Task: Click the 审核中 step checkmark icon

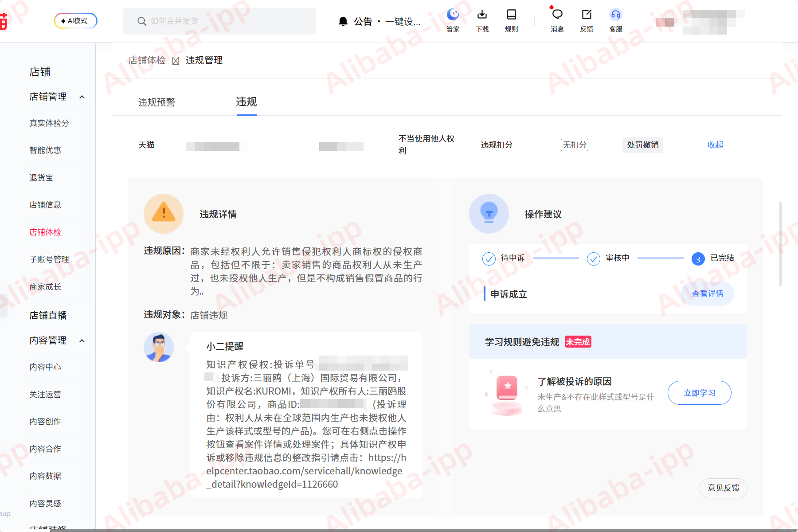Action: (x=594, y=258)
